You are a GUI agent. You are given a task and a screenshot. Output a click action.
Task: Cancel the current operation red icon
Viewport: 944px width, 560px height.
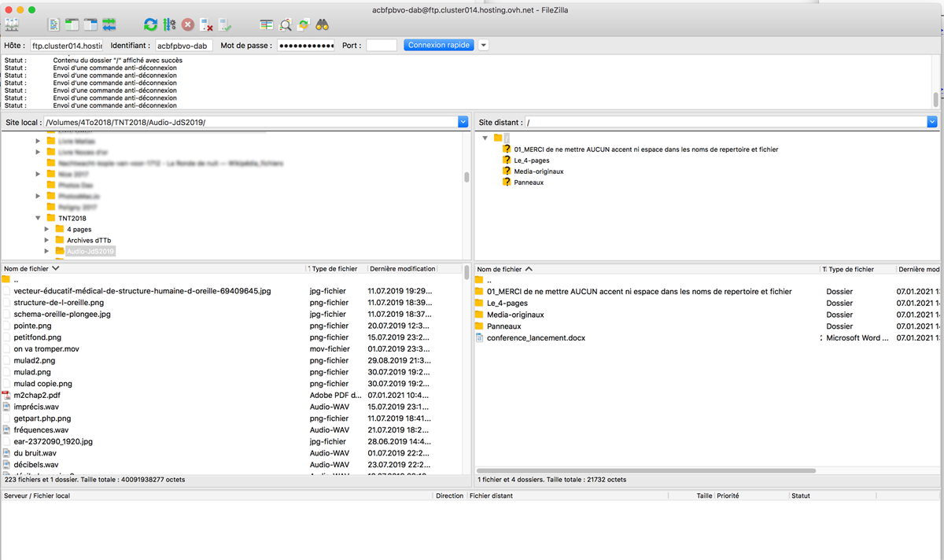[x=187, y=24]
